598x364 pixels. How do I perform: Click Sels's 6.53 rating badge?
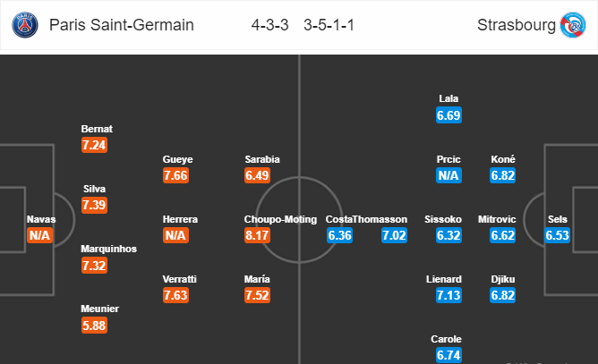pos(558,235)
